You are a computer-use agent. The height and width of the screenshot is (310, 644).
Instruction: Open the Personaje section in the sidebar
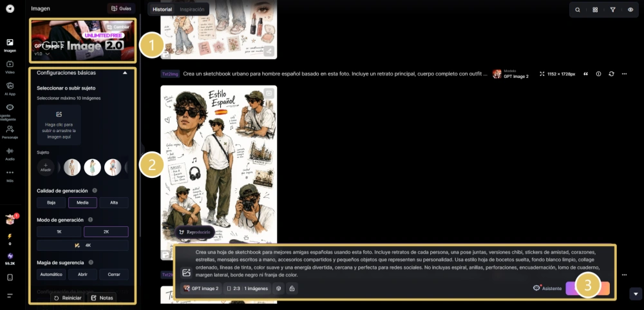tap(10, 132)
